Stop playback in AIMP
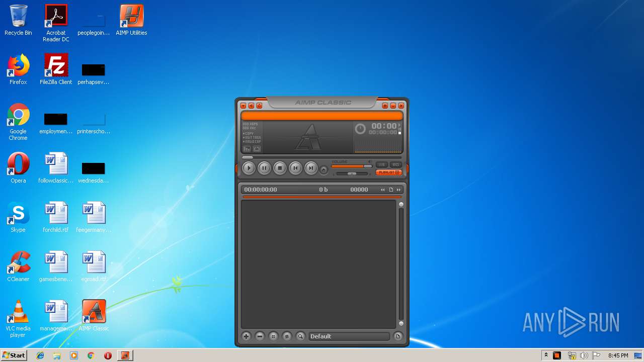 [x=280, y=168]
